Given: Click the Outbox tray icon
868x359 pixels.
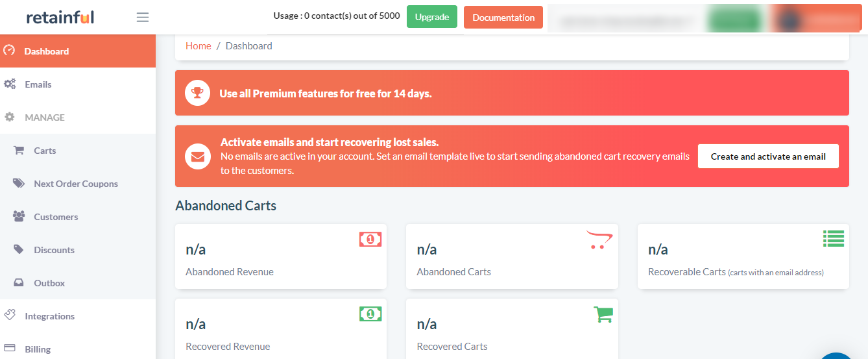Looking at the screenshot, I should point(19,282).
